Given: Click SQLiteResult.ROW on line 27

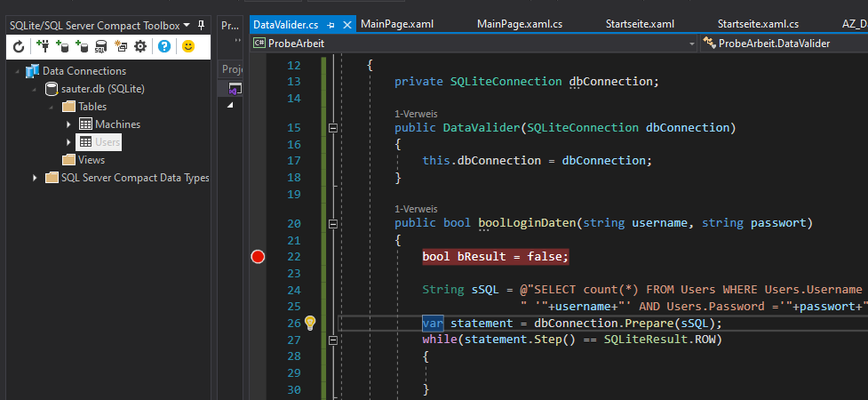Looking at the screenshot, I should [659, 339].
